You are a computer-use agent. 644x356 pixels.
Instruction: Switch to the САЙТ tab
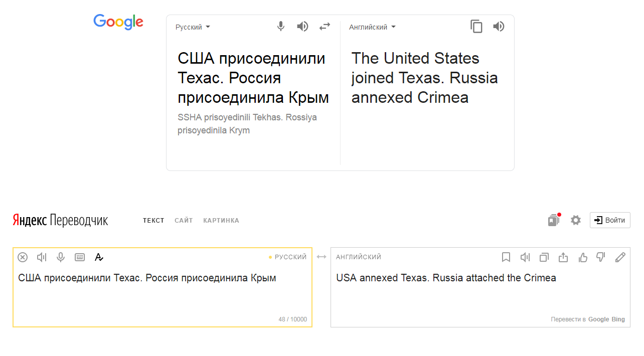184,221
